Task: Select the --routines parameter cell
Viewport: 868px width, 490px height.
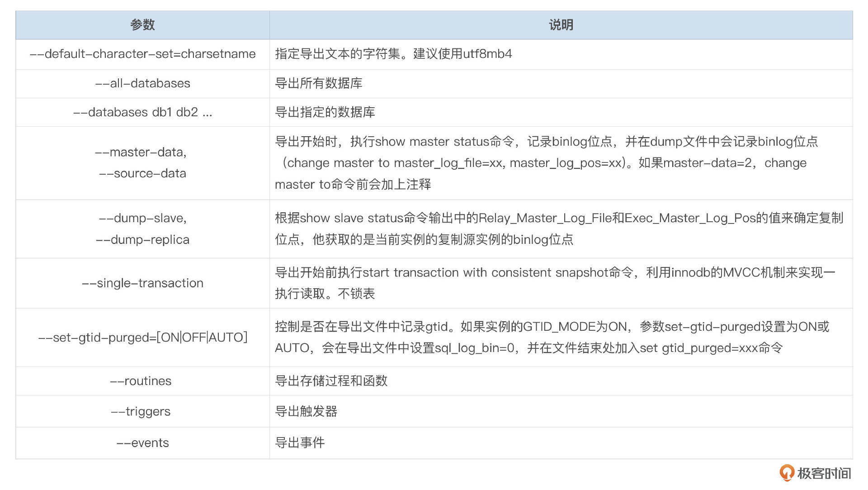Action: click(141, 381)
